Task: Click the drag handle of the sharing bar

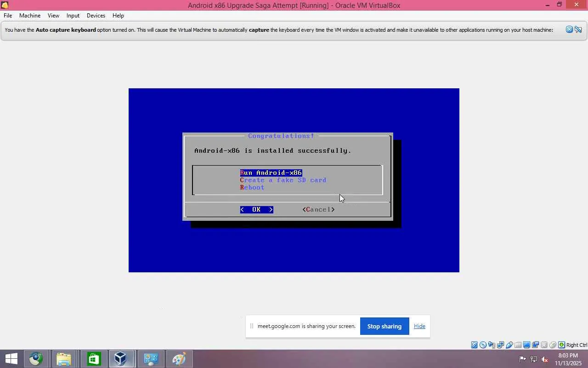Action: pos(251,326)
